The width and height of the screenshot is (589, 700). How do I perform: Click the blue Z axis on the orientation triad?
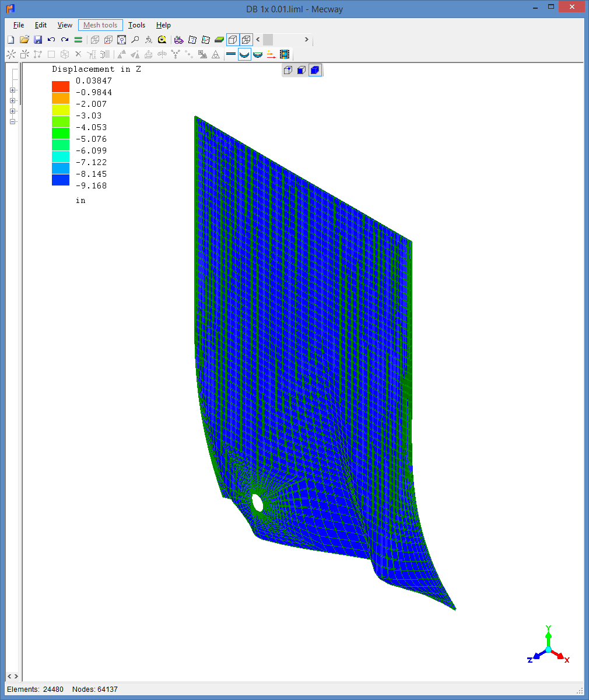536,656
